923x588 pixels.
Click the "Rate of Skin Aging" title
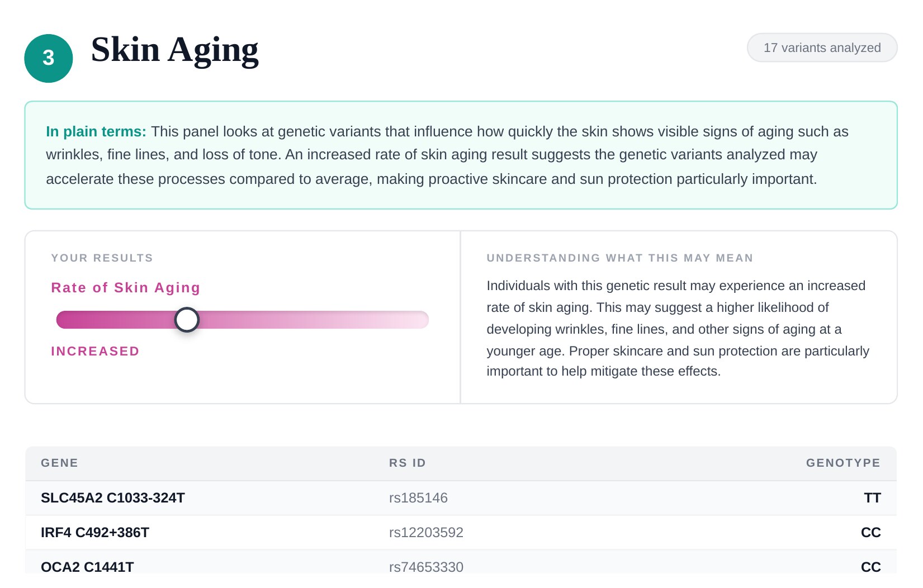[126, 287]
